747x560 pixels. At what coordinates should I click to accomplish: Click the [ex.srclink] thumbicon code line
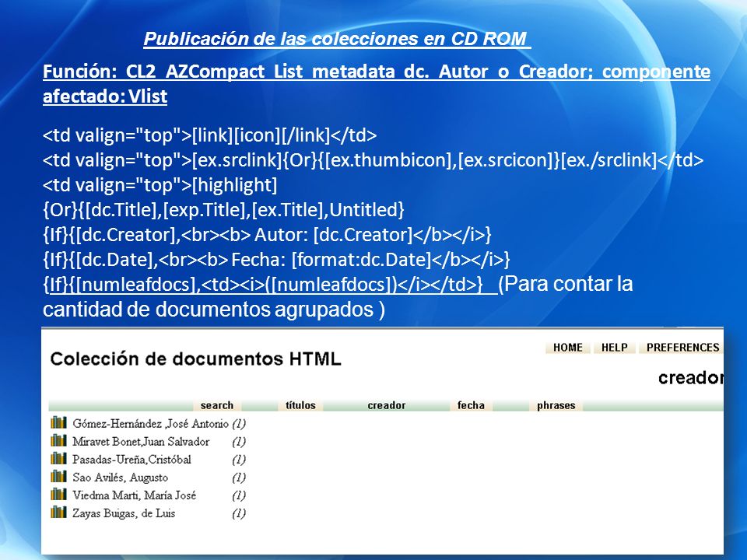373,160
